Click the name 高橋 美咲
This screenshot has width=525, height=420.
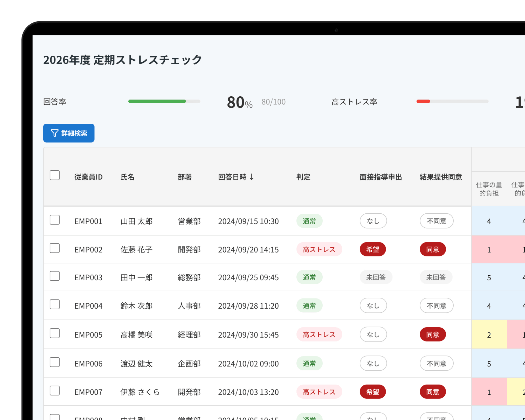click(136, 335)
